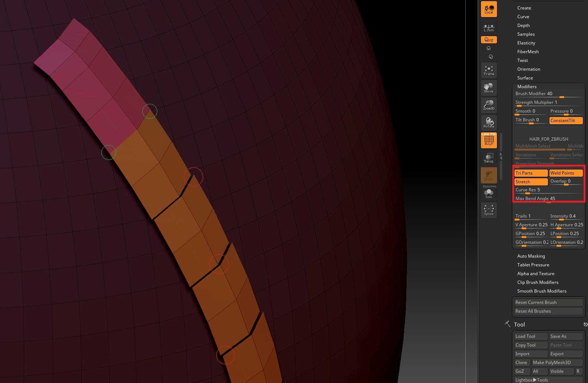The height and width of the screenshot is (383, 588).
Task: Expand the FiberMesh section
Action: pyautogui.click(x=528, y=51)
